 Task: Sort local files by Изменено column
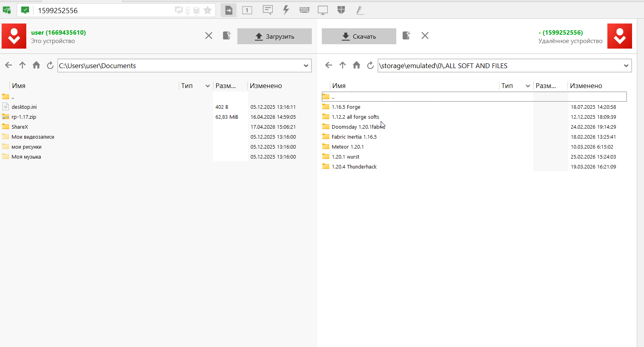click(266, 86)
